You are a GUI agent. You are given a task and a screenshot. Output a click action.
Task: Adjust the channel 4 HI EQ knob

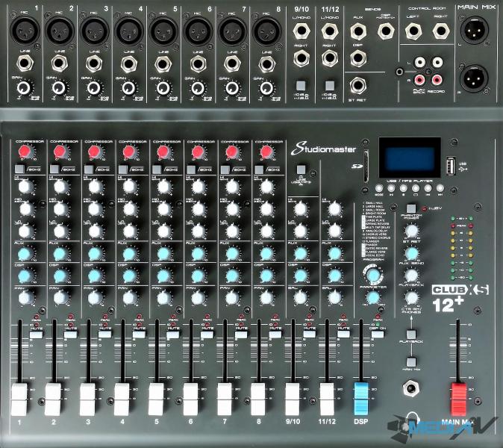(129, 187)
